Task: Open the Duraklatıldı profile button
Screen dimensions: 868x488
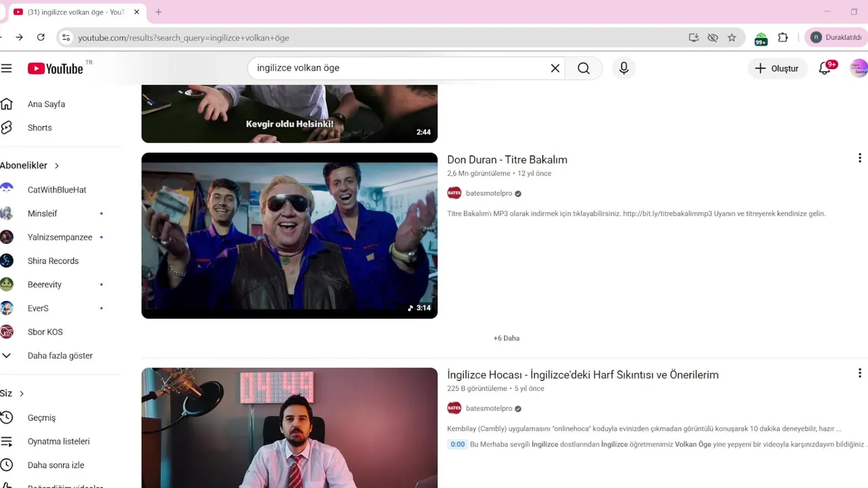Action: point(836,38)
